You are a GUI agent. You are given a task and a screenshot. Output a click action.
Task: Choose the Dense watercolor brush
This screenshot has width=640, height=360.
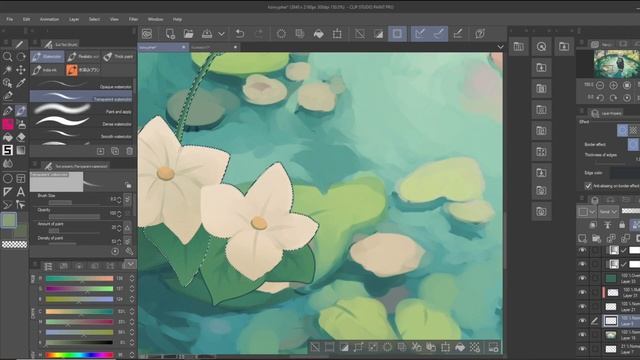81,121
